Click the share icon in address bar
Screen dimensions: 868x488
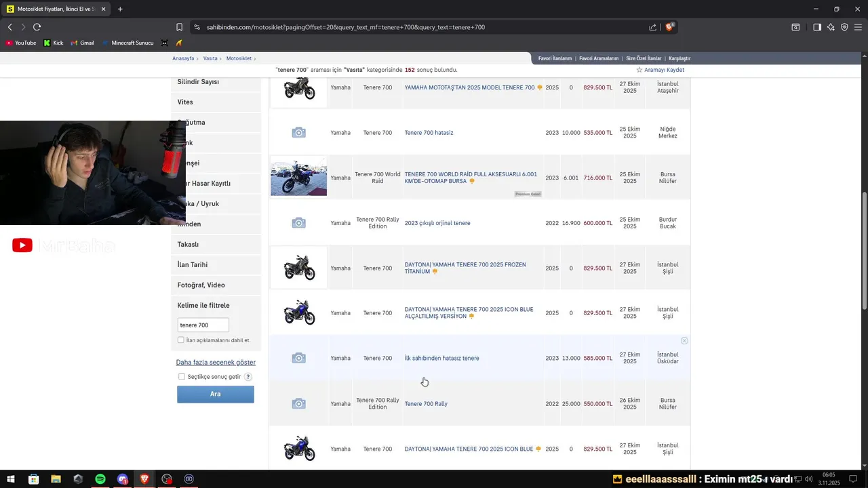click(x=652, y=27)
